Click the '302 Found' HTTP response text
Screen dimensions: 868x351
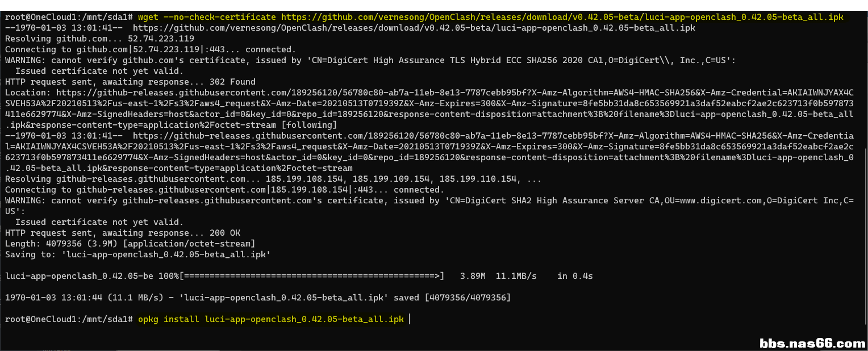click(x=232, y=82)
